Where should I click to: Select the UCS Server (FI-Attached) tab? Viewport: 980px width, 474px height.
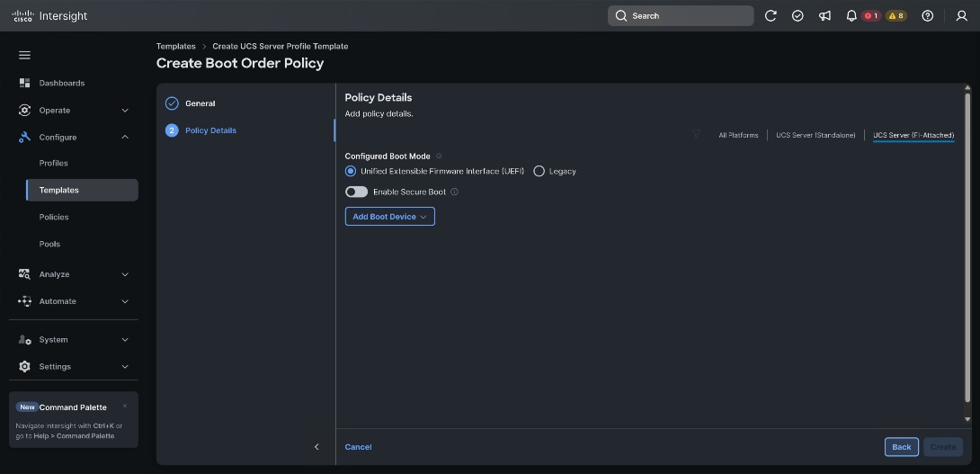[913, 135]
